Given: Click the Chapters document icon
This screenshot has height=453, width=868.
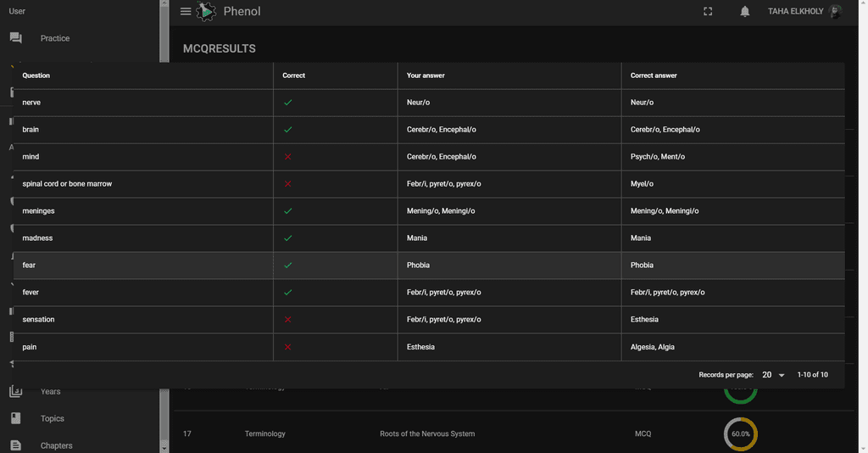Looking at the screenshot, I should (15, 445).
